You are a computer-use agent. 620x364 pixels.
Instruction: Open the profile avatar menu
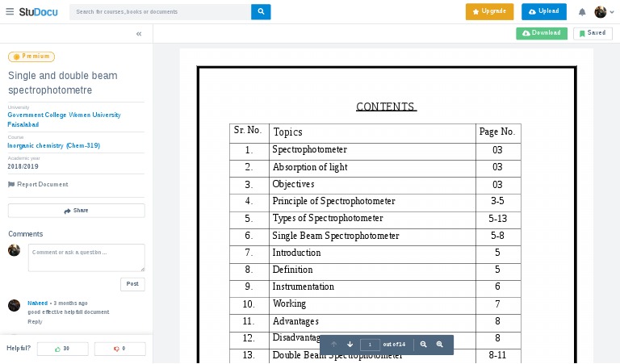tap(601, 12)
